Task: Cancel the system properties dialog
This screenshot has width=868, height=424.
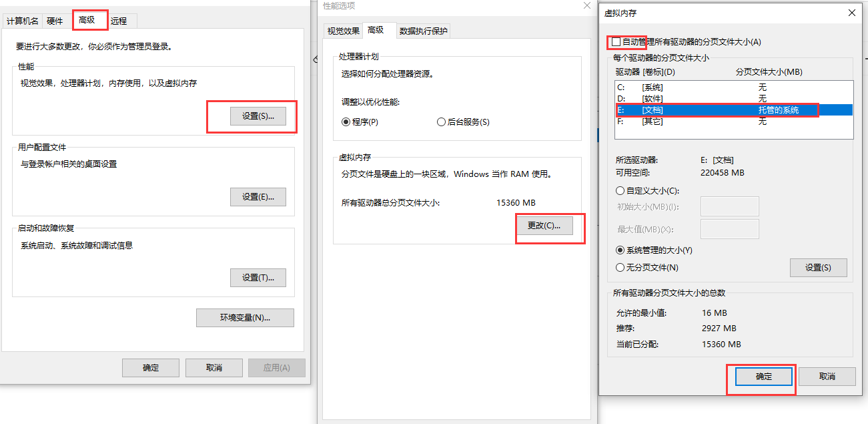Action: tap(213, 368)
